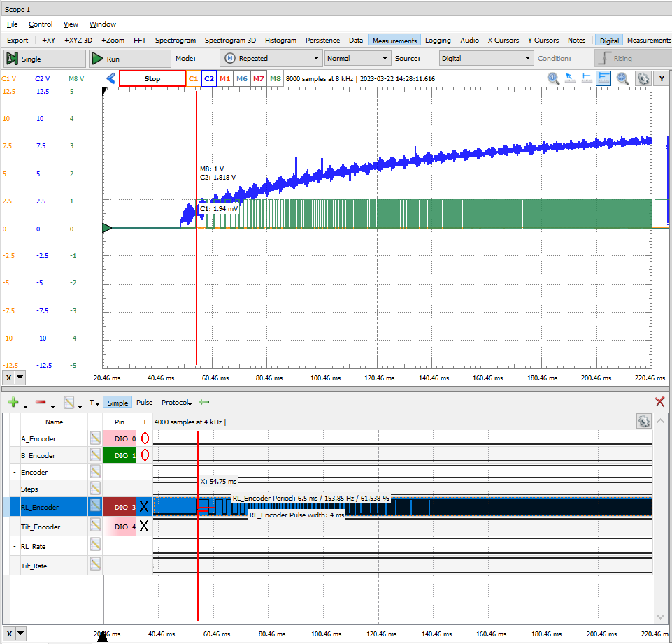Viewport: 672px width, 644px height.
Task: Edit Tilt_Encoder properties icon
Action: (95, 526)
